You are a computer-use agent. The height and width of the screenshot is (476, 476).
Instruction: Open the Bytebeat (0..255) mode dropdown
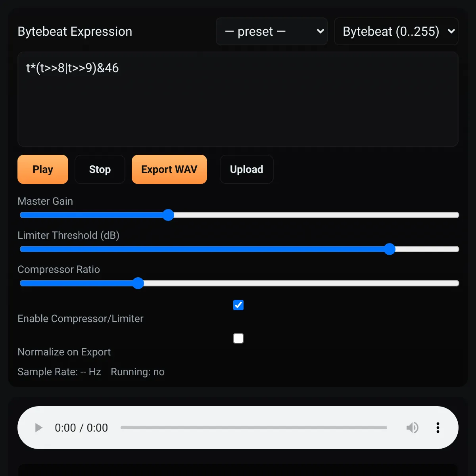pos(396,31)
